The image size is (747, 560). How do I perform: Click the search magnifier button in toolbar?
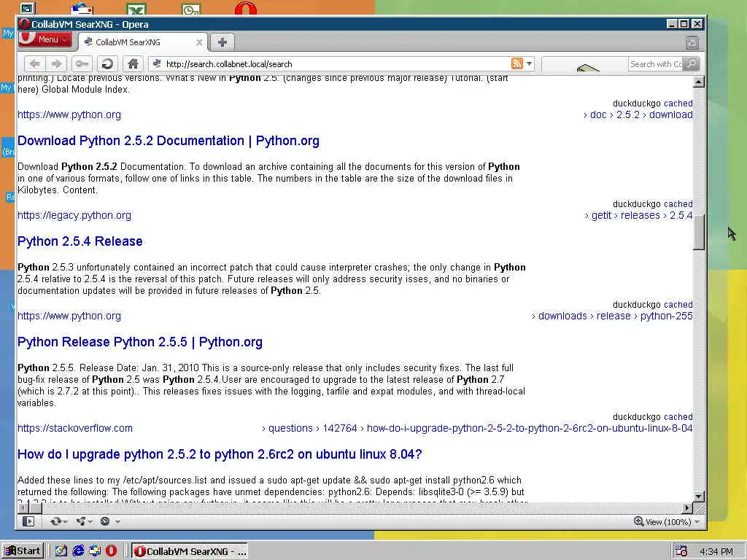692,64
